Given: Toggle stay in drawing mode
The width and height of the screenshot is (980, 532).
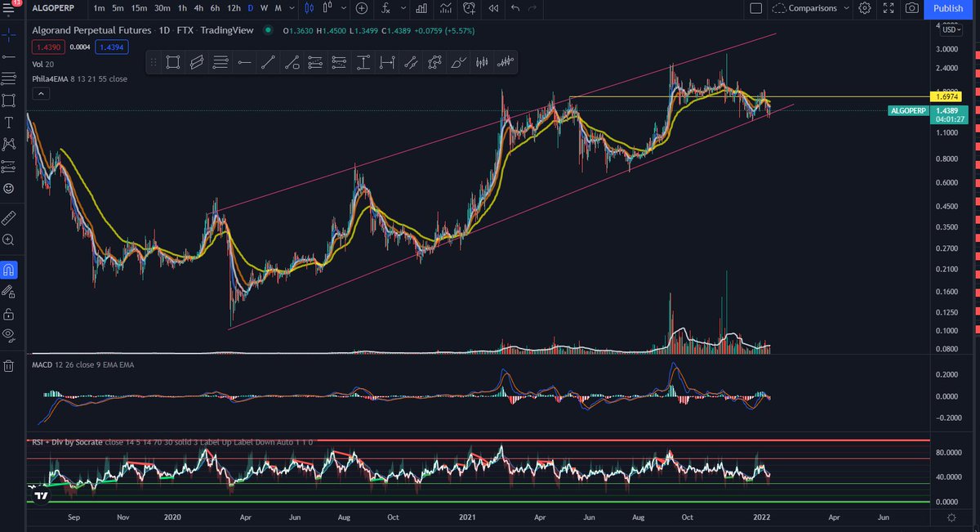Looking at the screenshot, I should pos(9,291).
